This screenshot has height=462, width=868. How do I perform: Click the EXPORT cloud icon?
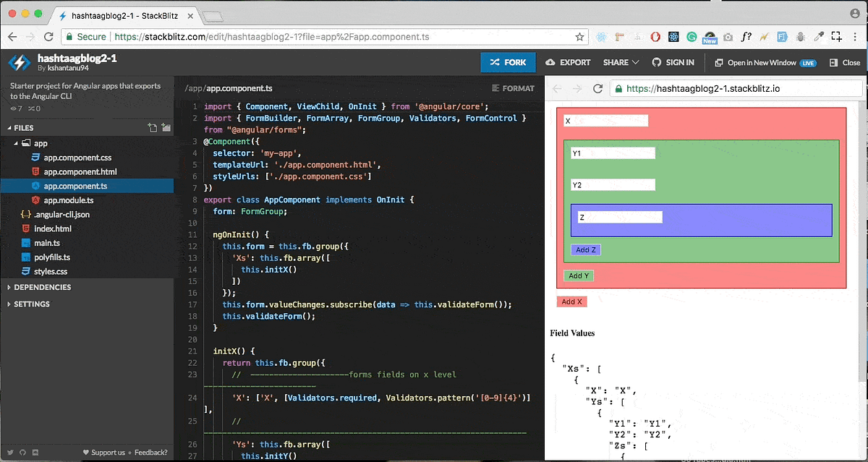(552, 62)
